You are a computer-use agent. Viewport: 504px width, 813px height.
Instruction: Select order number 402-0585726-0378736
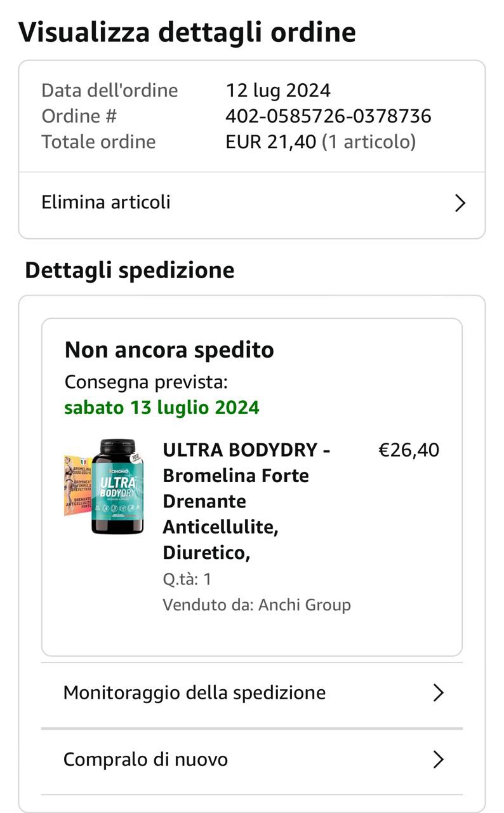(x=328, y=116)
